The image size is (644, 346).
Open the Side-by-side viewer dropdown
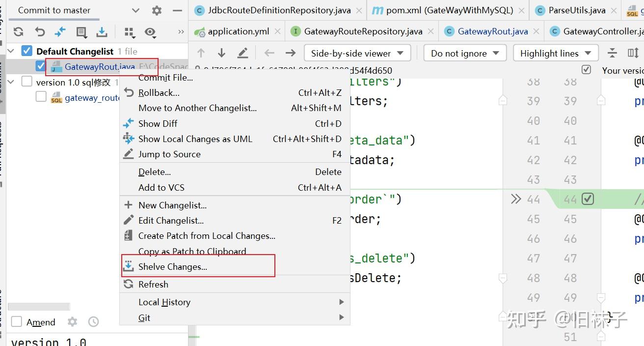point(357,53)
